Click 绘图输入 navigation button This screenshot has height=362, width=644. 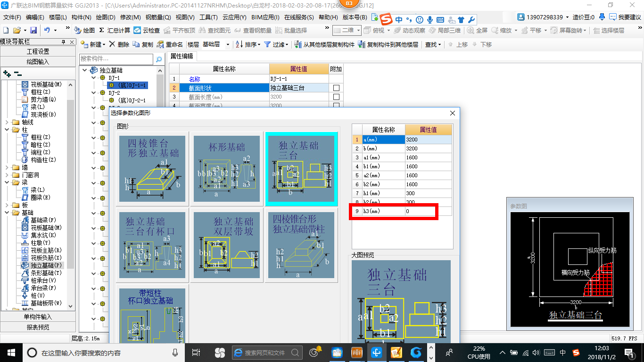tap(38, 62)
